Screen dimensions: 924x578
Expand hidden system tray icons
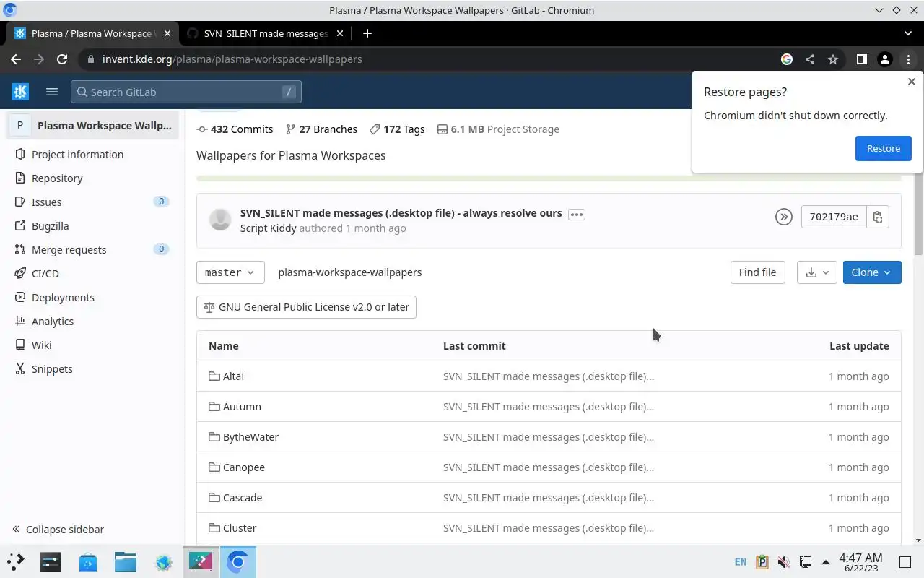tap(826, 561)
